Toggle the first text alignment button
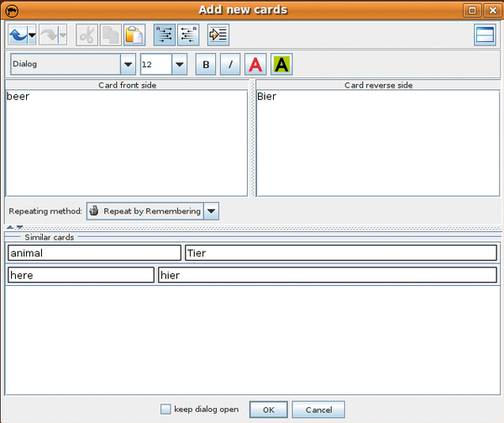The image size is (504, 423). point(165,34)
